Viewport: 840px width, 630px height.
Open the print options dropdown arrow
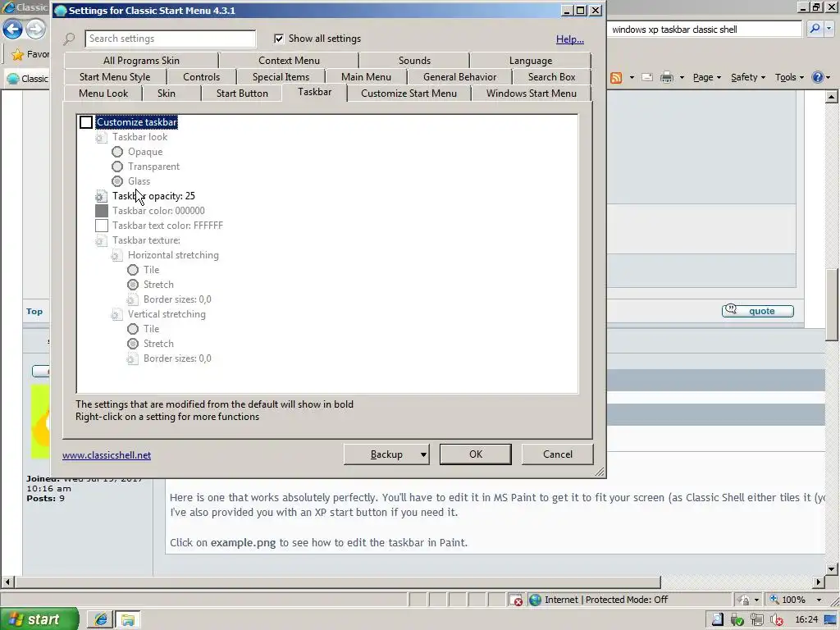(682, 77)
